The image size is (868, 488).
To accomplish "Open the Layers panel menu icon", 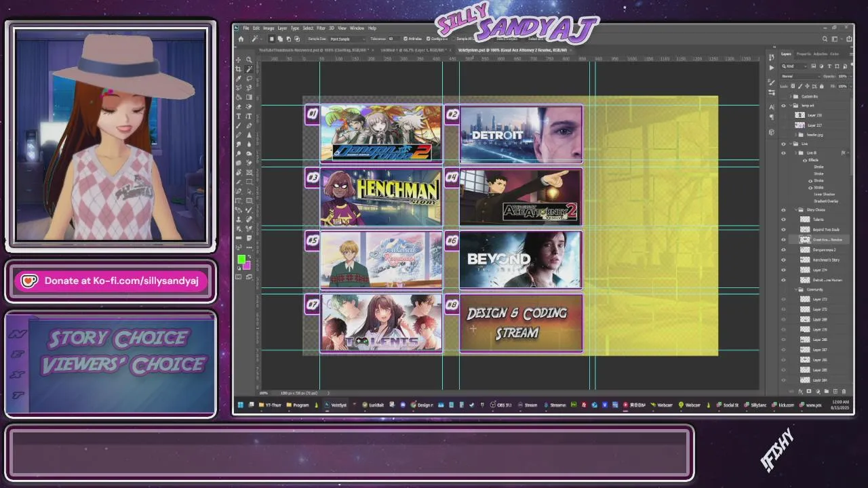I will point(851,54).
